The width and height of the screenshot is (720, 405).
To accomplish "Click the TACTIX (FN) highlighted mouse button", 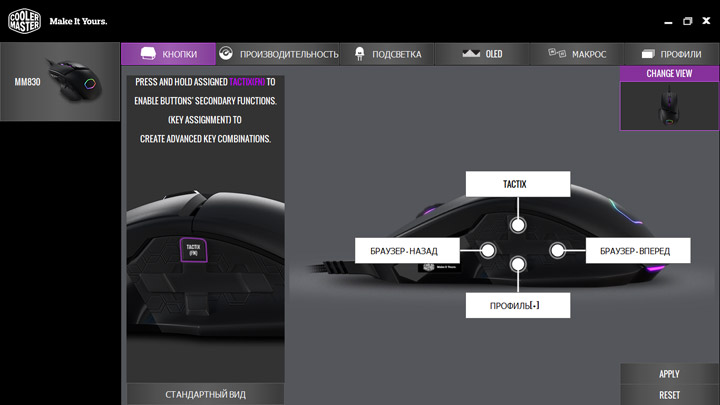I will [193, 250].
